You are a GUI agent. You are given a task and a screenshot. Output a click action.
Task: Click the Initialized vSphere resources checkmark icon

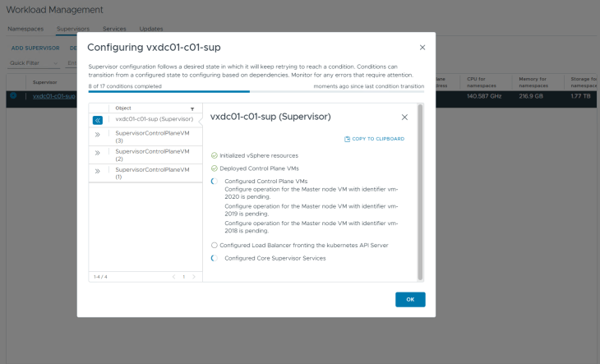215,155
